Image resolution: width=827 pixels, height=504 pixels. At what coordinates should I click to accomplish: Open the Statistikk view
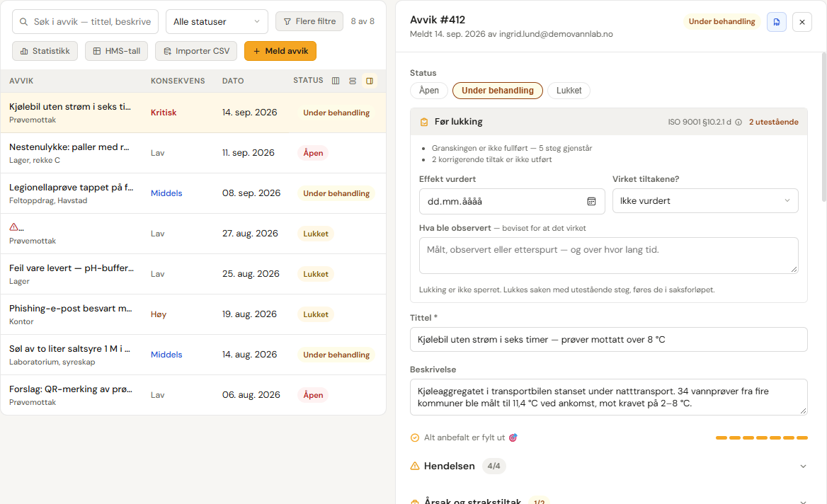tap(45, 51)
